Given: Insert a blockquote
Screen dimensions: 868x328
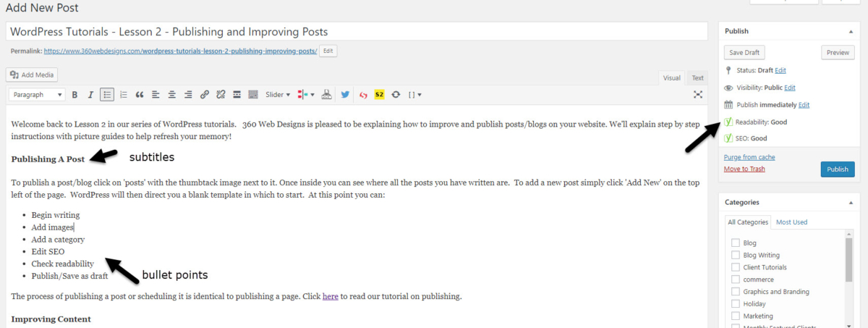Looking at the screenshot, I should point(140,94).
